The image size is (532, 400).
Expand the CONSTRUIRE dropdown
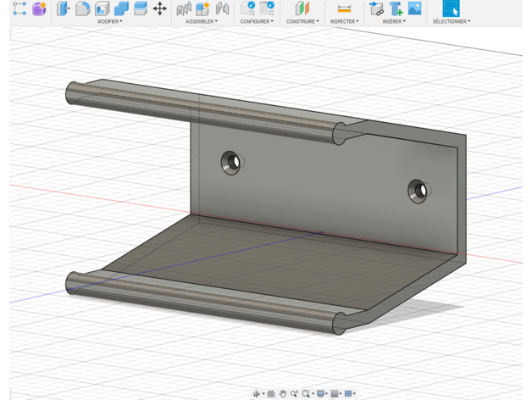(302, 22)
